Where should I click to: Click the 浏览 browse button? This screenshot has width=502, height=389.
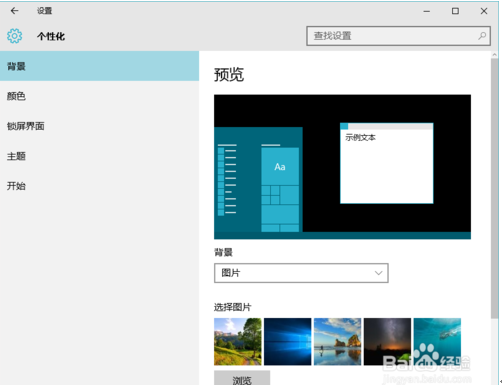point(242,379)
